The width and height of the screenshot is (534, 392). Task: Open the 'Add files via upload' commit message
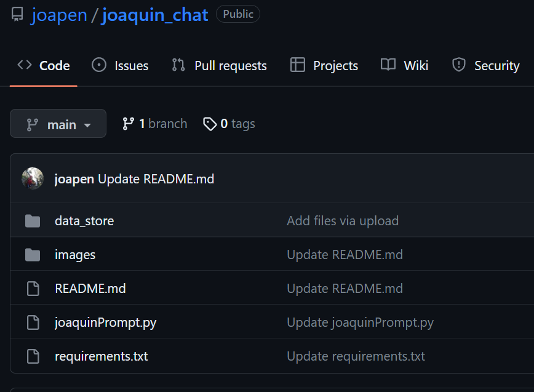tap(343, 221)
